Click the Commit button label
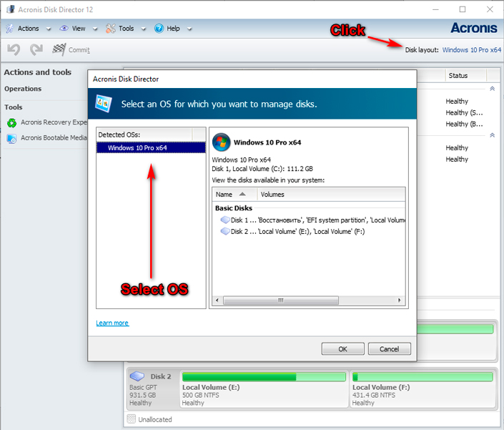This screenshot has width=504, height=430. (79, 50)
